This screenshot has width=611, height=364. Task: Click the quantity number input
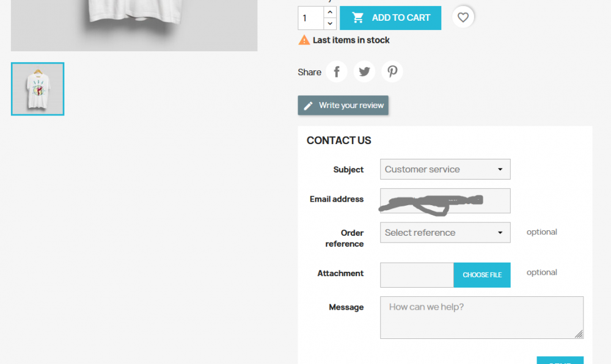point(311,18)
